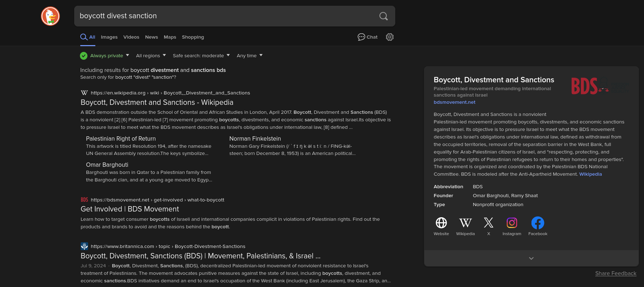The image size is (644, 287).
Task: Open the Safe search: moderate dropdown
Action: click(x=201, y=55)
